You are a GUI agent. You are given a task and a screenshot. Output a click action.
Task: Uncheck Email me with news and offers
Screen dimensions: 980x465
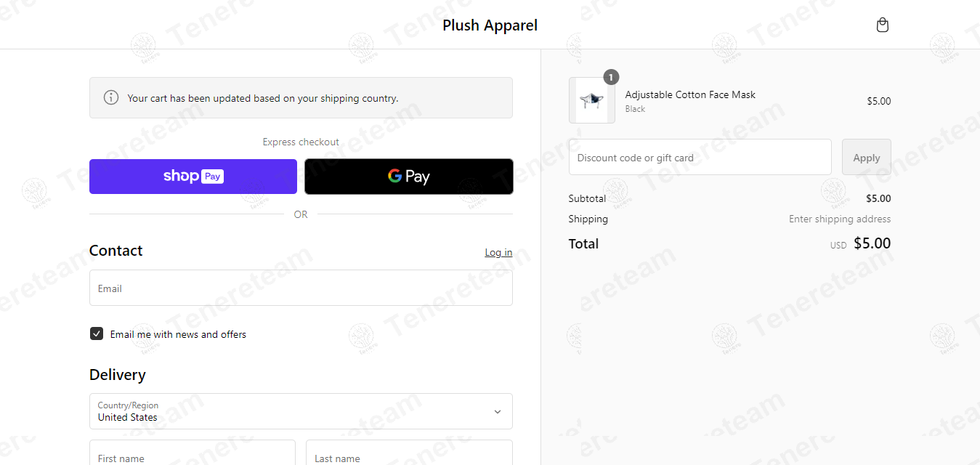pos(97,333)
